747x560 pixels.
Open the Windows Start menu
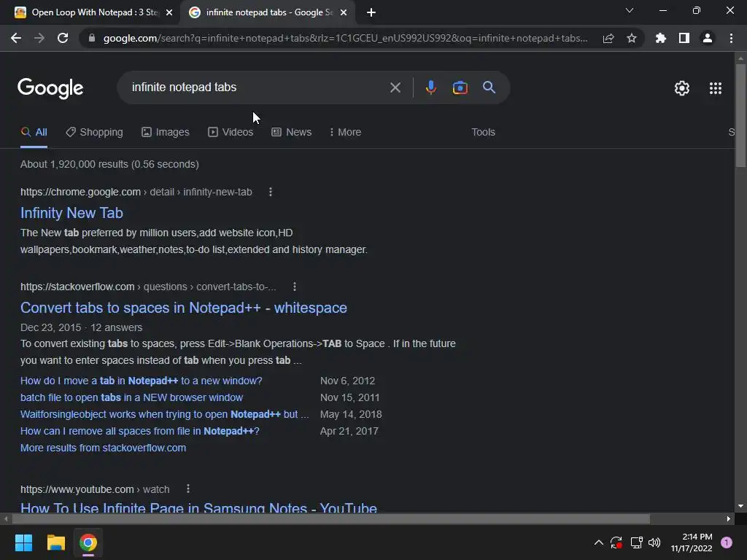(x=23, y=542)
